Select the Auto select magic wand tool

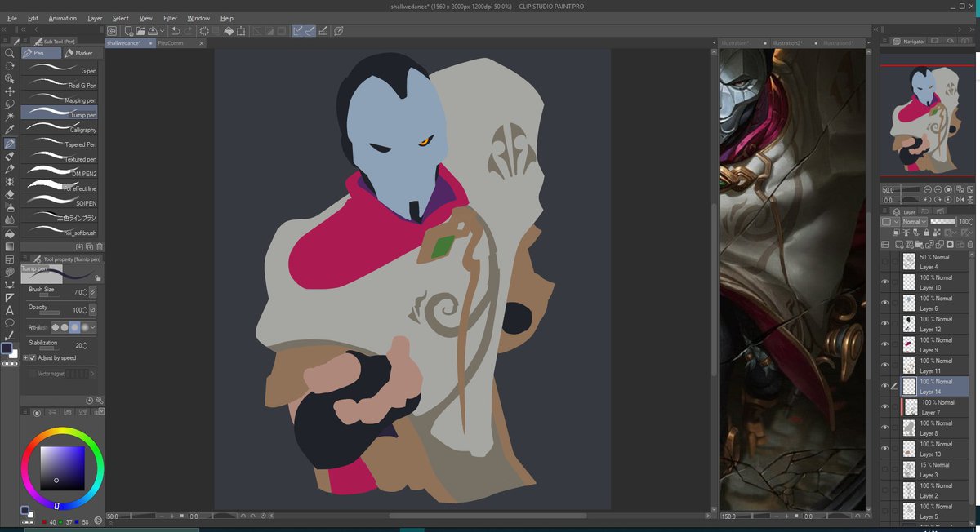(x=10, y=117)
